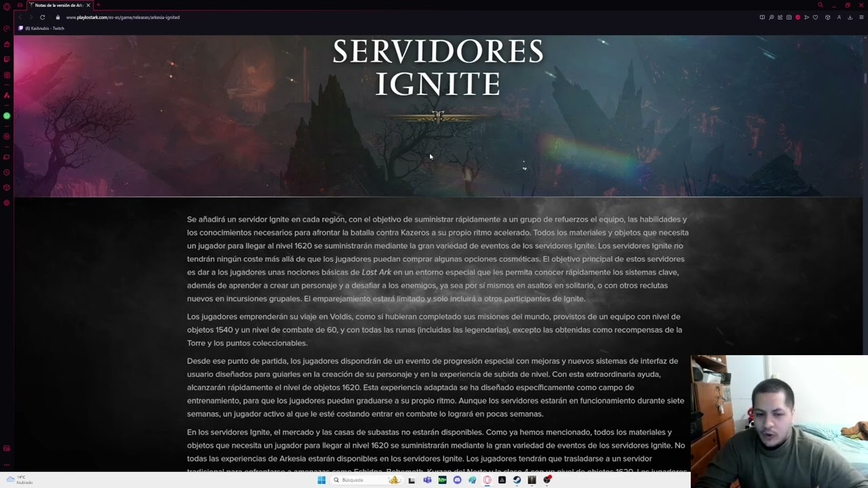The width and height of the screenshot is (868, 488).
Task: Click paragraph starting 'En los servidores Ignite'
Action: point(437,451)
